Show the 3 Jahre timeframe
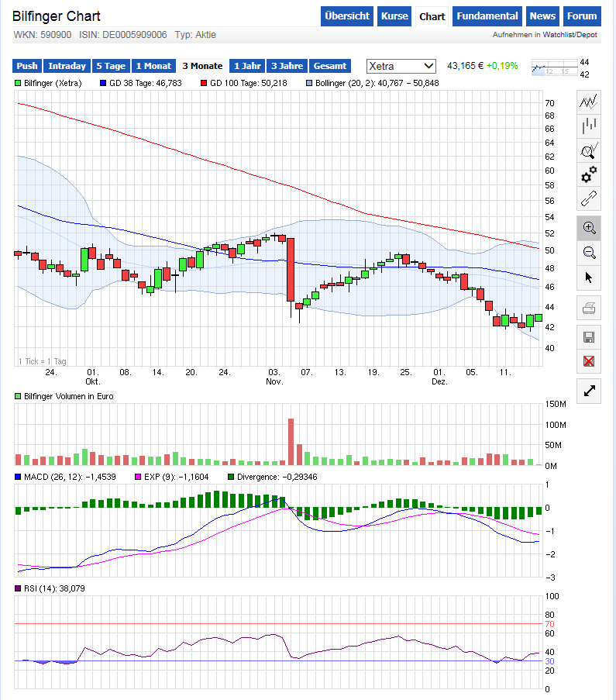This screenshot has width=616, height=700. [287, 66]
